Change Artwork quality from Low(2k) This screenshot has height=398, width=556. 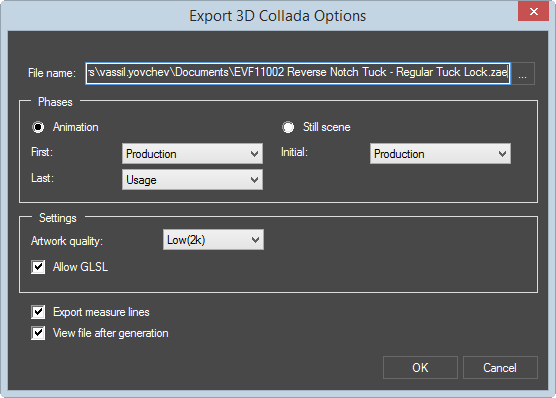(213, 240)
